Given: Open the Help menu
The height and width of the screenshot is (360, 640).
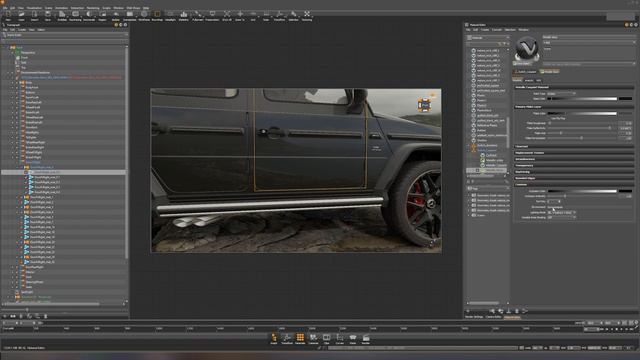Looking at the screenshot, I should pyautogui.click(x=146, y=8).
